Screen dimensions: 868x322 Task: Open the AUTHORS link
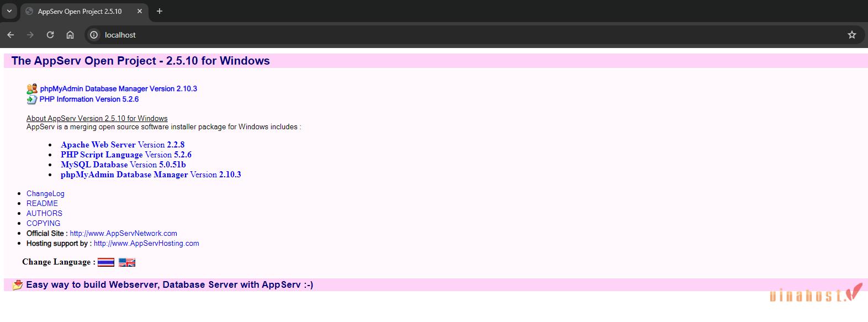pyautogui.click(x=44, y=213)
